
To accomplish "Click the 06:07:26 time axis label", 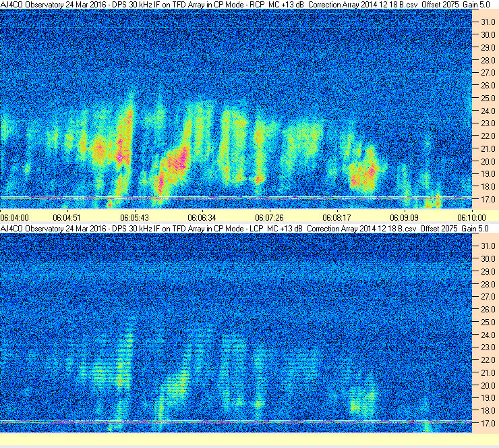I will (x=269, y=218).
